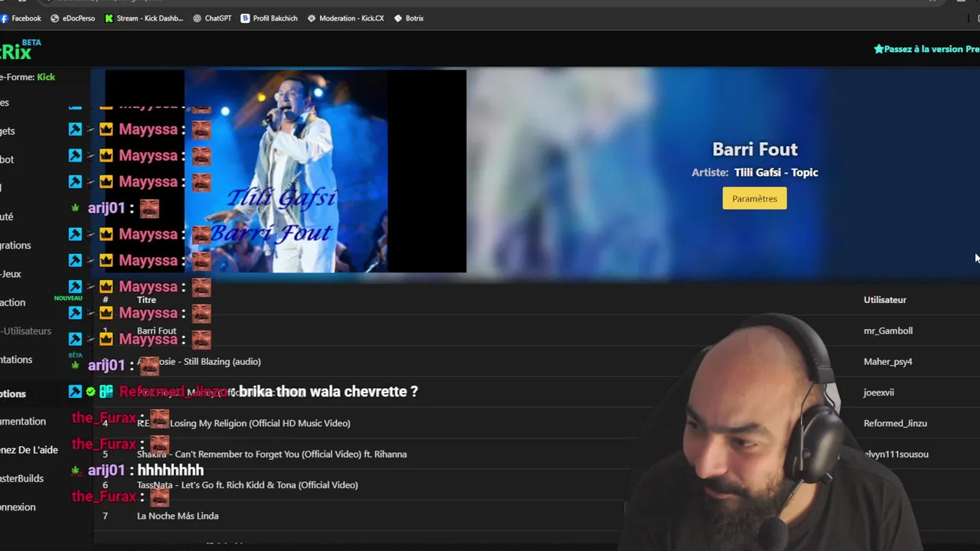The width and height of the screenshot is (980, 551).
Task: Open the Mini-Jeux sidebar item
Action: (11, 274)
